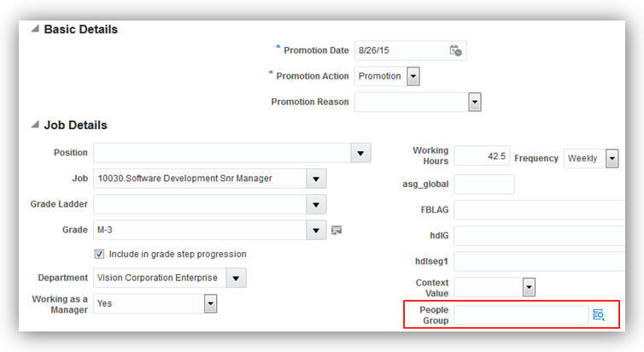Expand the Promotion Reason dropdown

click(475, 102)
